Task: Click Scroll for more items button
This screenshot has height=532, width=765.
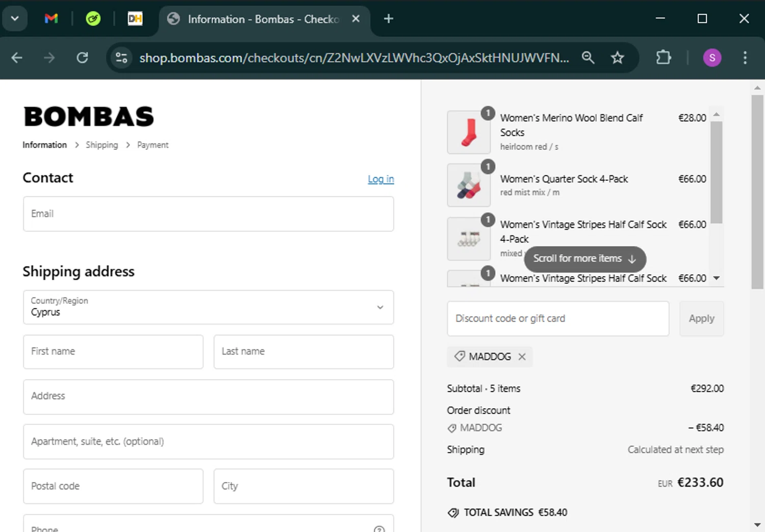Action: click(x=585, y=259)
